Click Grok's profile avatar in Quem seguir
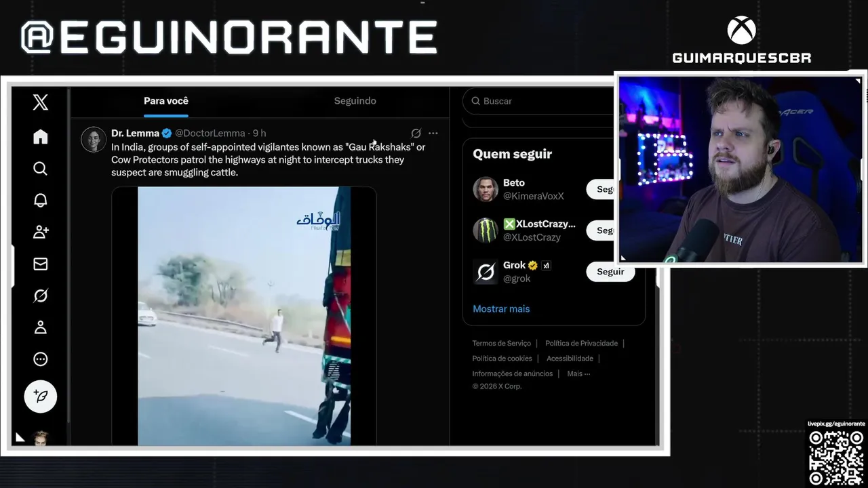The width and height of the screenshot is (868, 488). point(486,272)
